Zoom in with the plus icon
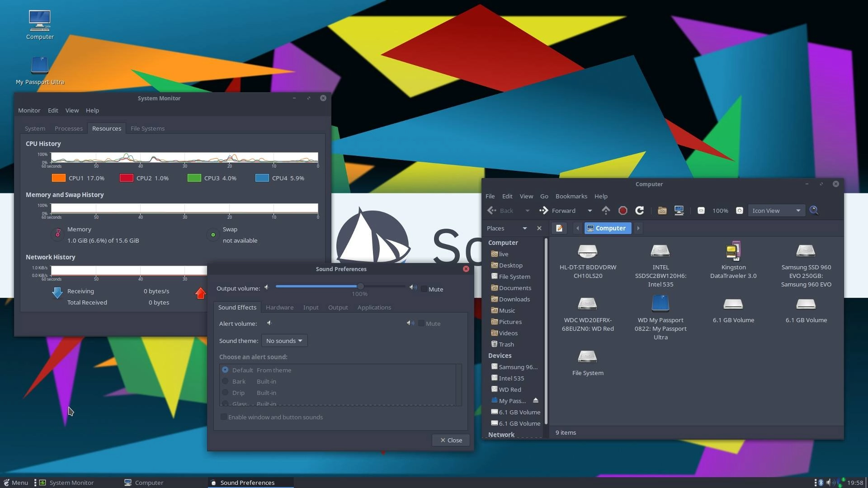The height and width of the screenshot is (488, 868). (x=740, y=211)
